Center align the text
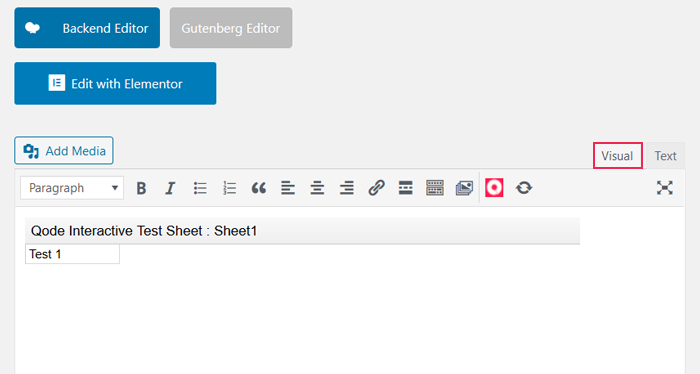The image size is (700, 374). [317, 188]
